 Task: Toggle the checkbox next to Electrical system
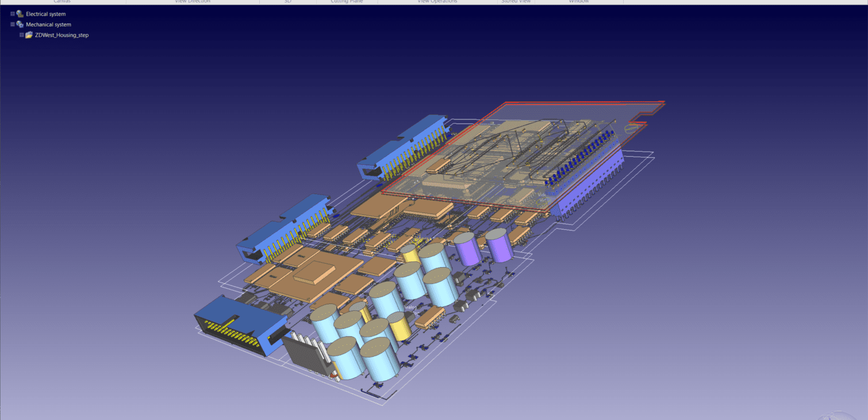coord(12,13)
